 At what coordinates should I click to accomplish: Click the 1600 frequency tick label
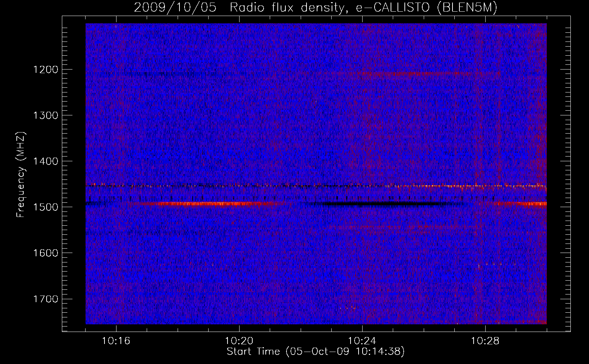point(46,253)
